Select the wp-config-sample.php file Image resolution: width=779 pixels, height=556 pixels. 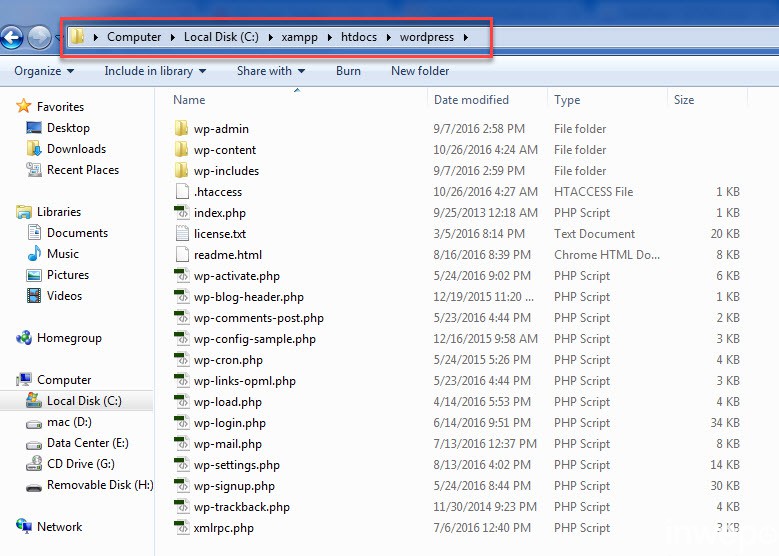pos(254,339)
